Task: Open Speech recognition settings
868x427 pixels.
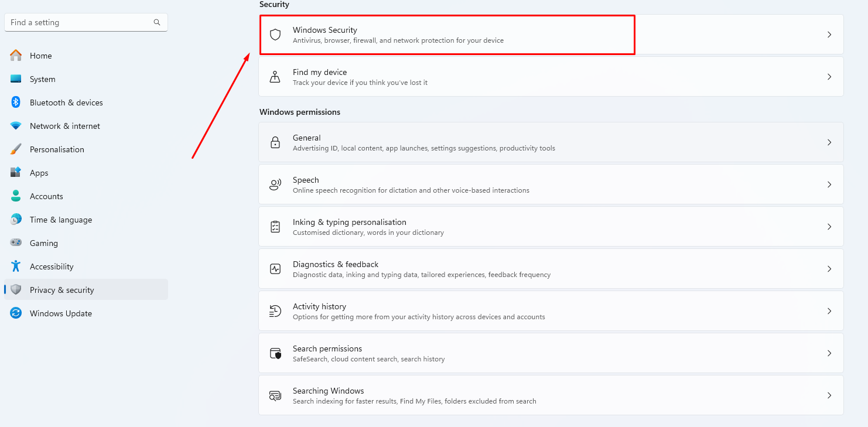Action: click(x=551, y=185)
